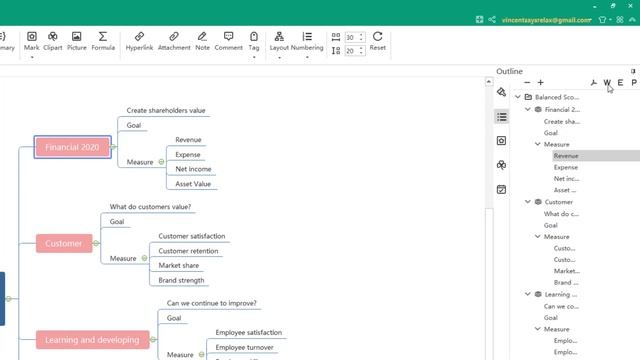
Task: Open the Clipart tool in the ribbon
Action: [x=53, y=41]
